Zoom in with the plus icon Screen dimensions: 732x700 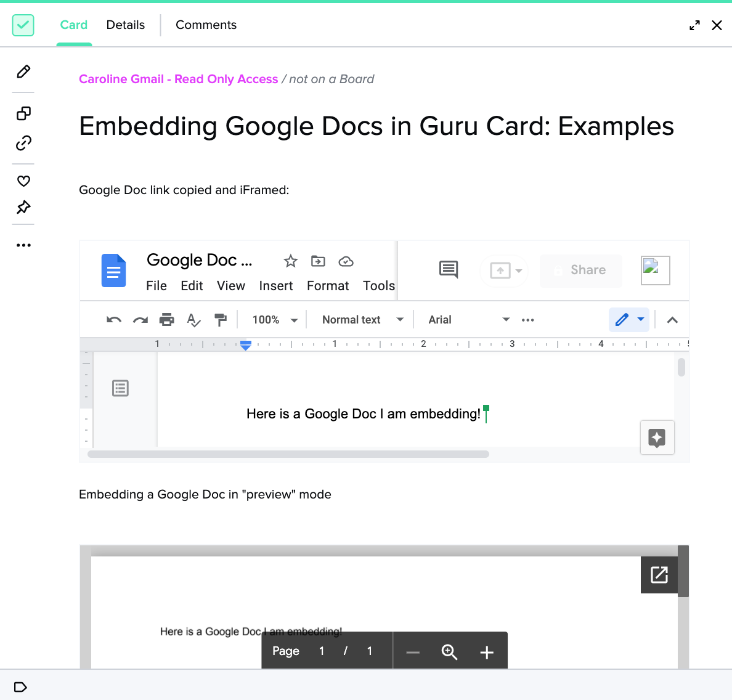point(487,652)
